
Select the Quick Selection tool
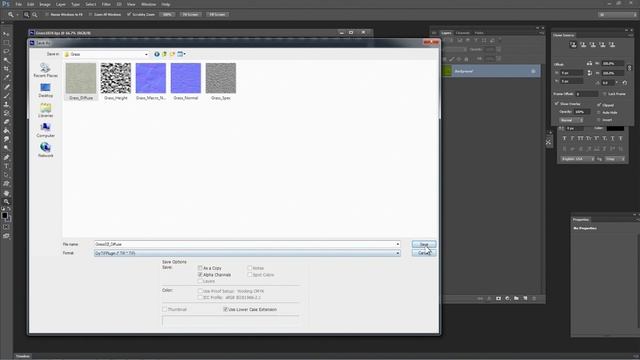[x=6, y=60]
